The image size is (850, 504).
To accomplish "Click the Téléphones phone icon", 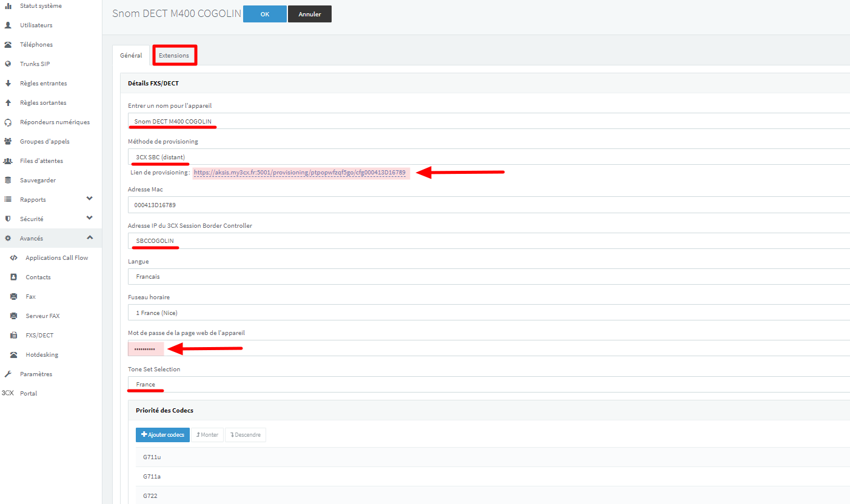I will click(x=8, y=45).
